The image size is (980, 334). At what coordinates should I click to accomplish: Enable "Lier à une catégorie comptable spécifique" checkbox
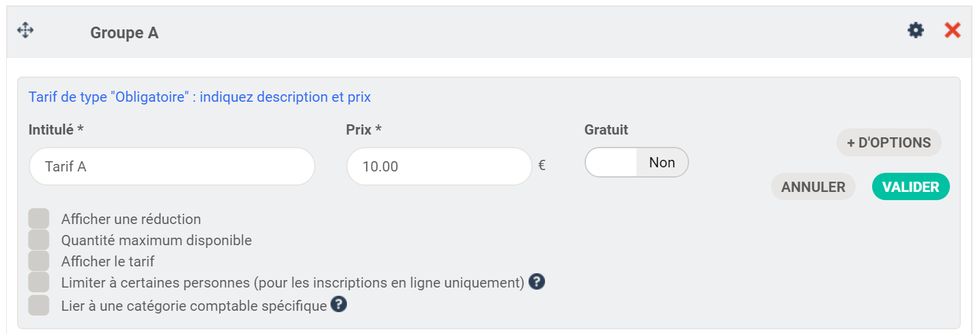coord(39,305)
